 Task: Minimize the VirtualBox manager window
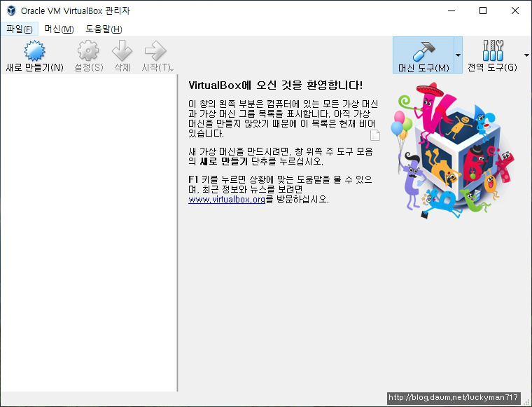point(451,11)
